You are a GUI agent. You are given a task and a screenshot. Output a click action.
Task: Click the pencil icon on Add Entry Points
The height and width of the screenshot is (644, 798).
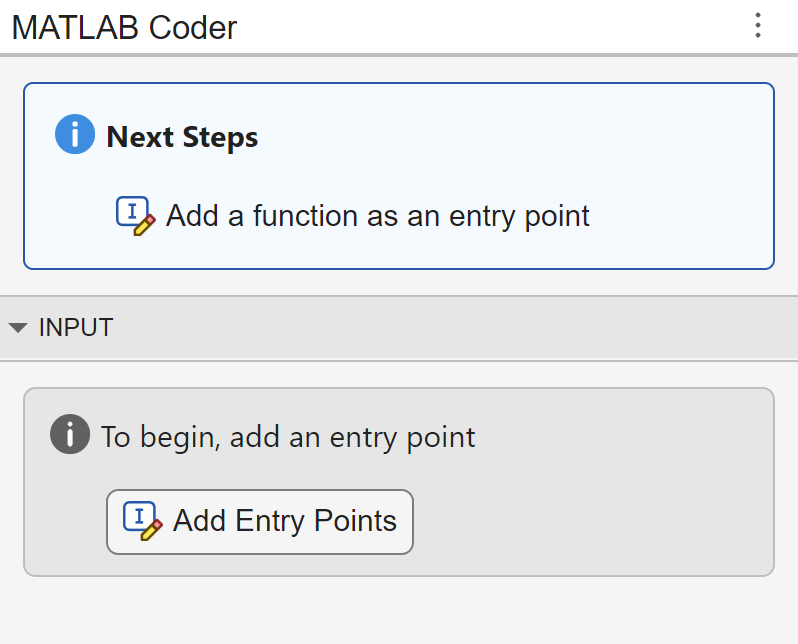[141, 521]
